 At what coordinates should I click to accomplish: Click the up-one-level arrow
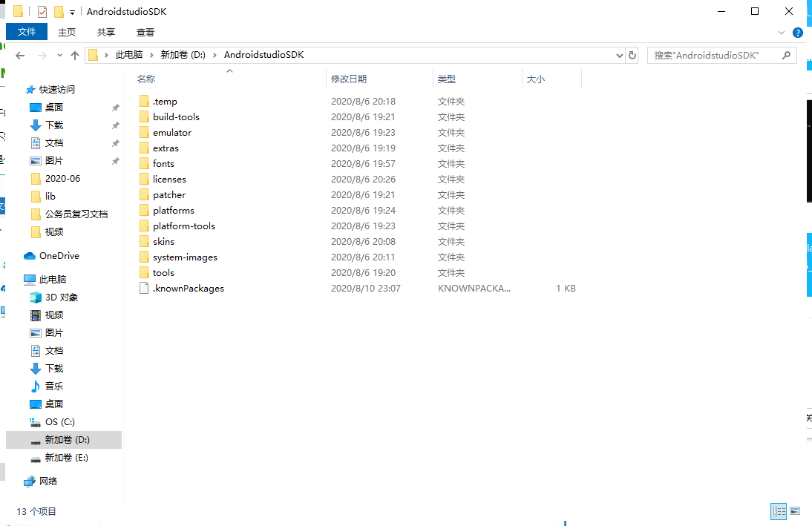[x=75, y=55]
